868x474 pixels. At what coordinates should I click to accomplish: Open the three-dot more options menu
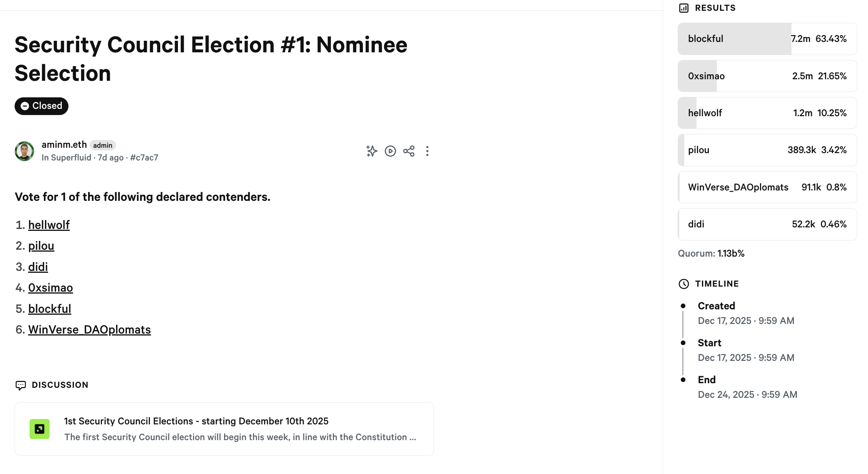click(x=427, y=151)
